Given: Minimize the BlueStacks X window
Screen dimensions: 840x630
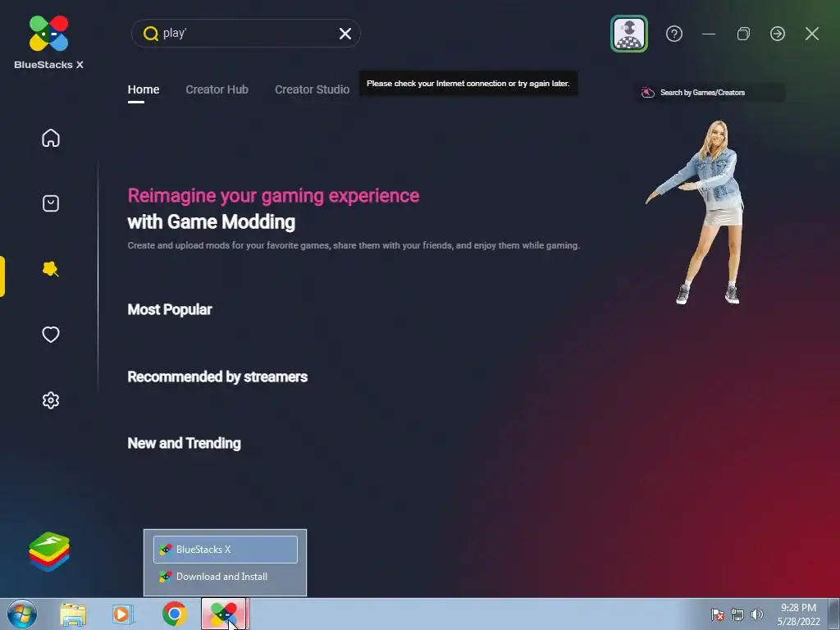Looking at the screenshot, I should [709, 34].
